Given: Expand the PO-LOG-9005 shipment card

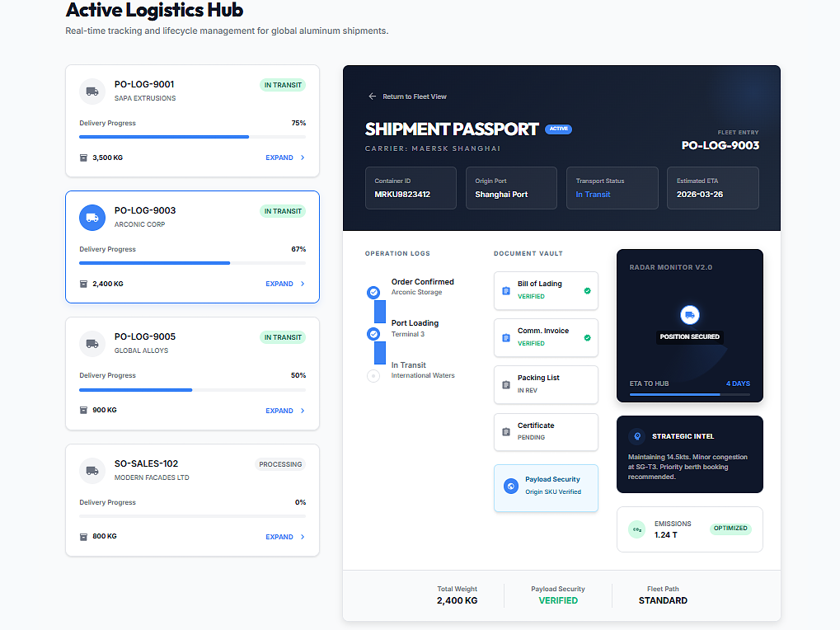Looking at the screenshot, I should point(284,411).
